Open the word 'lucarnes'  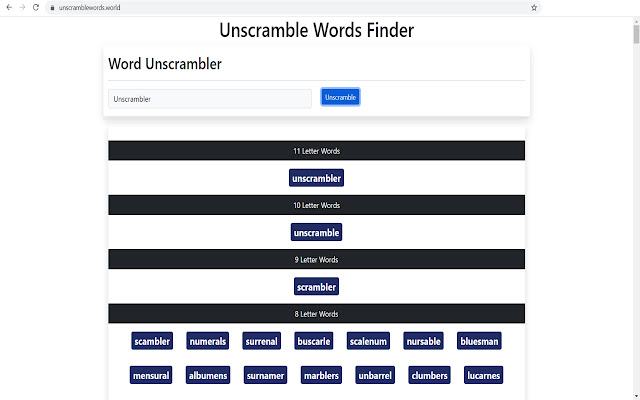(484, 375)
